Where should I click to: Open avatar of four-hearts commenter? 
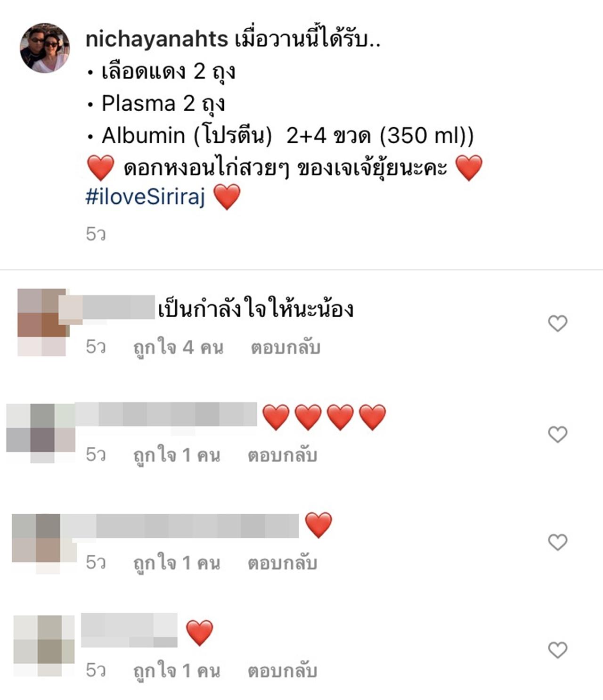pyautogui.click(x=41, y=433)
